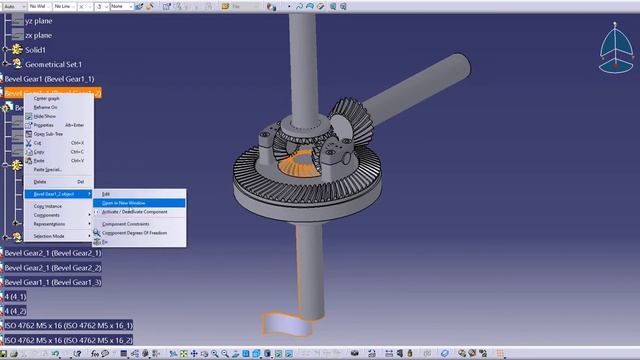Screen dimensions: 640x360
Task: Select yz plane in tree
Action: click(38, 21)
